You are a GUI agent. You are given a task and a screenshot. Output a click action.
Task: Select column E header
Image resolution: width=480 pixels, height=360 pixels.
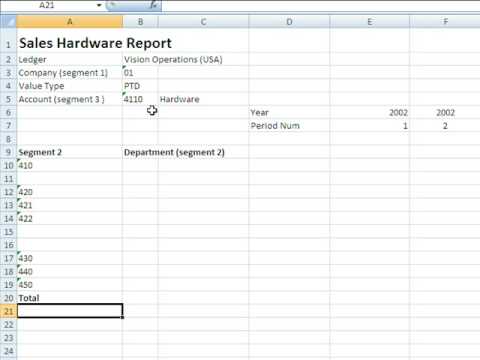pyautogui.click(x=369, y=22)
